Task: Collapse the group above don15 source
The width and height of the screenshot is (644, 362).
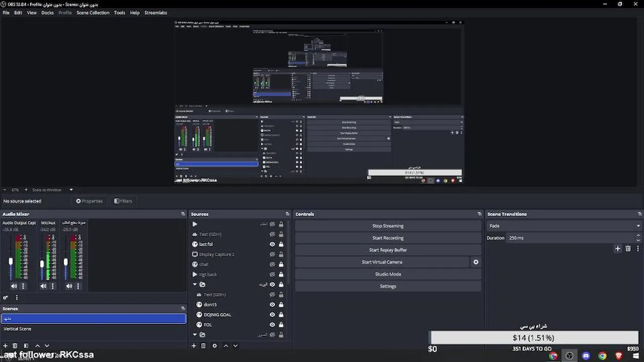Action: pos(195,285)
